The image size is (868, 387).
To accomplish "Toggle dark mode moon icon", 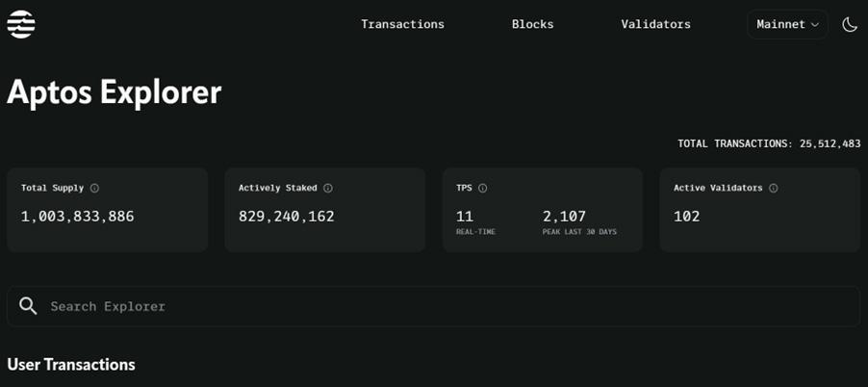I will pyautogui.click(x=850, y=24).
